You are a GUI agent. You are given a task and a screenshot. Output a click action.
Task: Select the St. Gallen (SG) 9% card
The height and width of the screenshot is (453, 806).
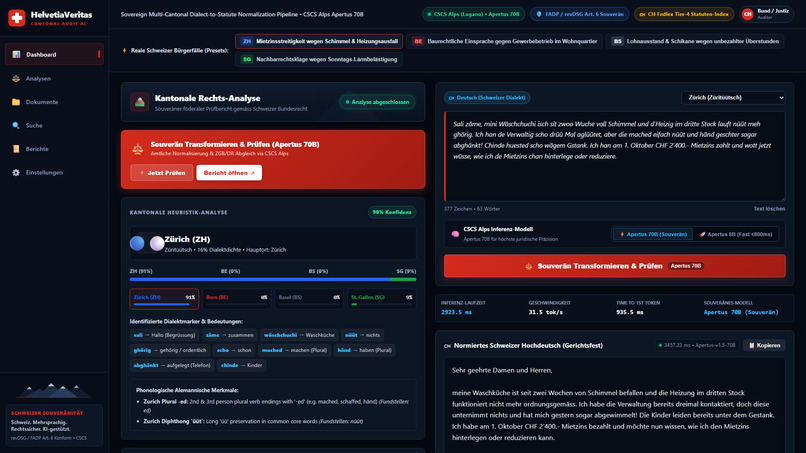(x=381, y=299)
